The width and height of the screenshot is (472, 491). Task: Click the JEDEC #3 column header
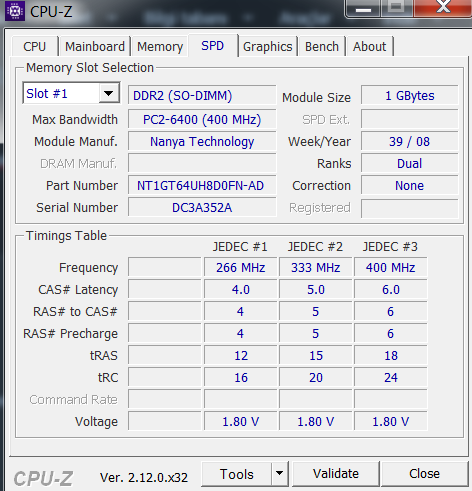tap(390, 247)
